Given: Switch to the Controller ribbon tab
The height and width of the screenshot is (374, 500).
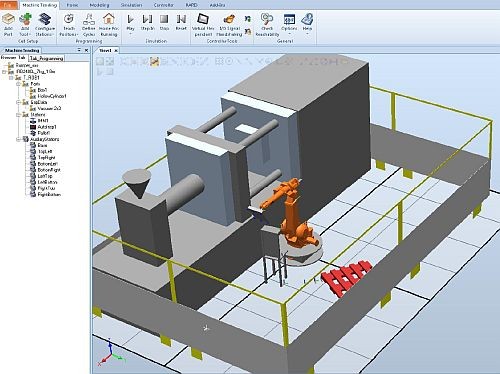Looking at the screenshot, I should tap(164, 5).
